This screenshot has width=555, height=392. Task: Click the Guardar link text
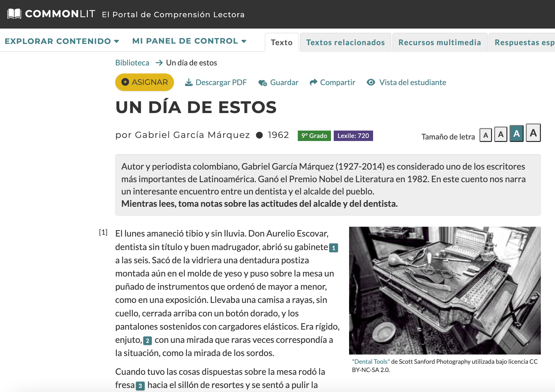coord(284,82)
